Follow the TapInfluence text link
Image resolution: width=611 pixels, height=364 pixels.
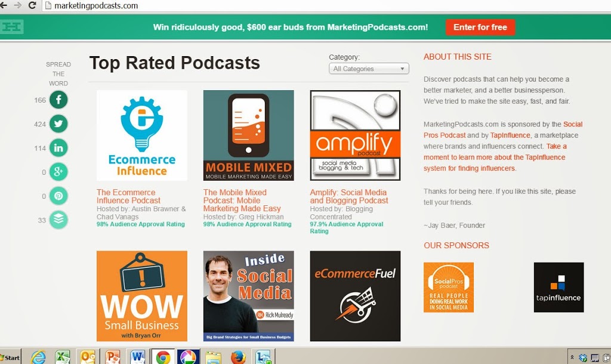click(510, 135)
